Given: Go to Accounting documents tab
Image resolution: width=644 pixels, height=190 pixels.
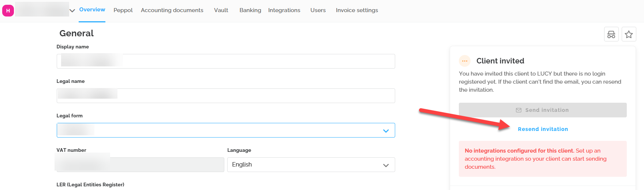Looking at the screenshot, I should [172, 10].
